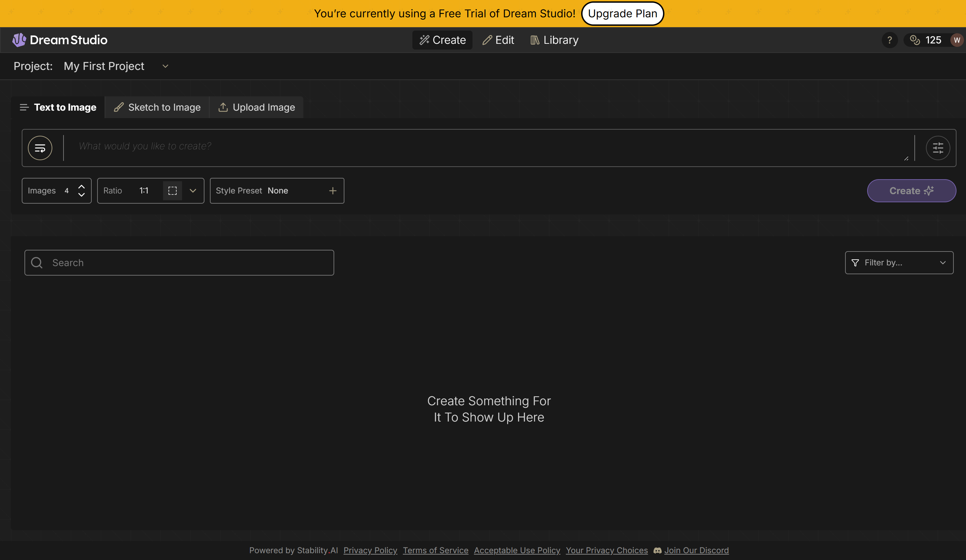This screenshot has height=560, width=966.
Task: Open the Ratio dropdown chevron
Action: pyautogui.click(x=193, y=190)
